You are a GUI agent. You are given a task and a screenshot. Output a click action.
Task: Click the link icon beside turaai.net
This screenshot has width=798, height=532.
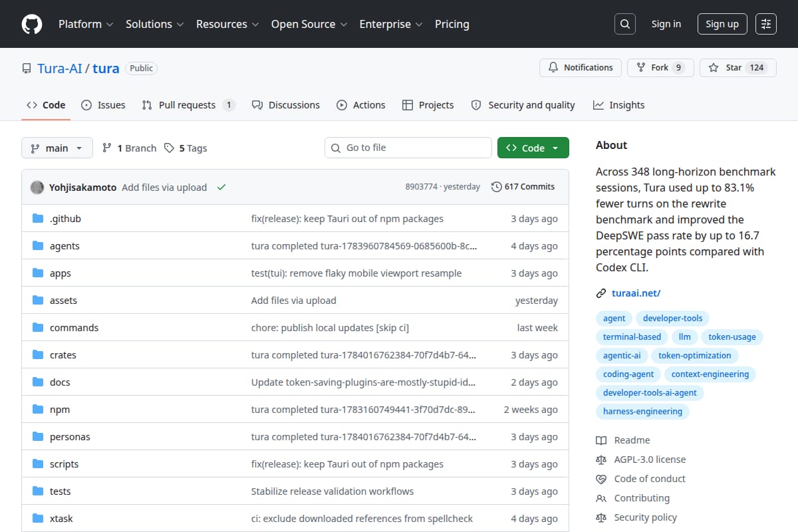coord(601,293)
